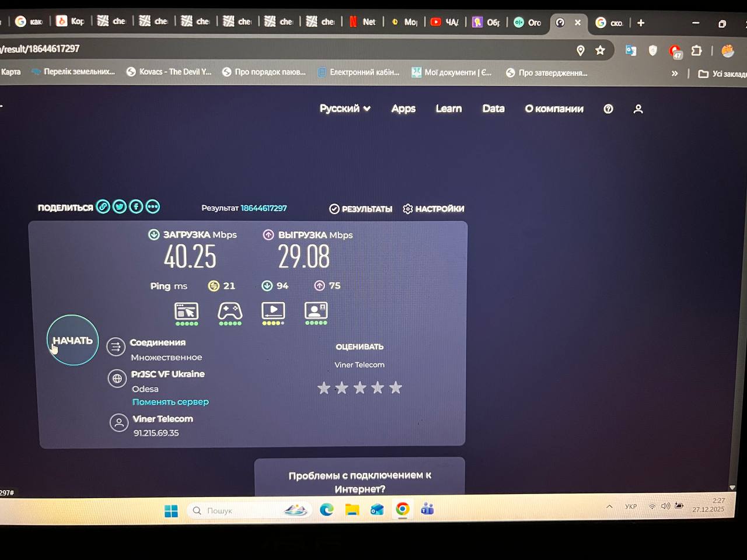Open File Explorer from the taskbar

(x=352, y=509)
